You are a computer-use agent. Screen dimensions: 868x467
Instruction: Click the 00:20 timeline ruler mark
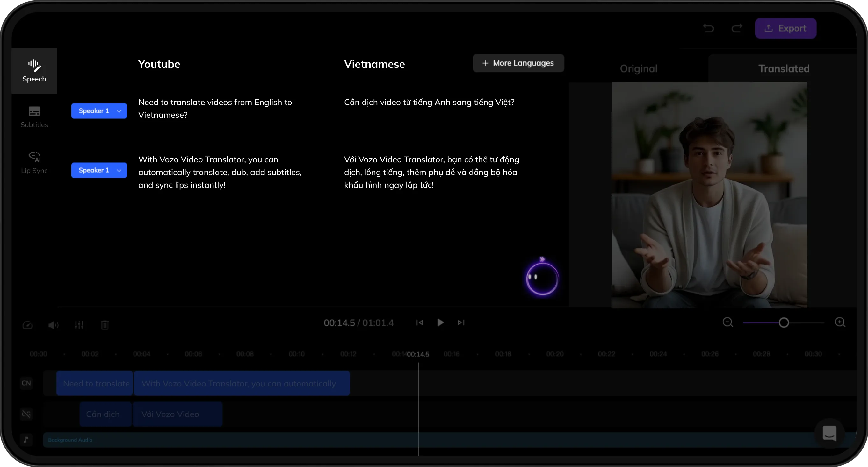(x=555, y=354)
